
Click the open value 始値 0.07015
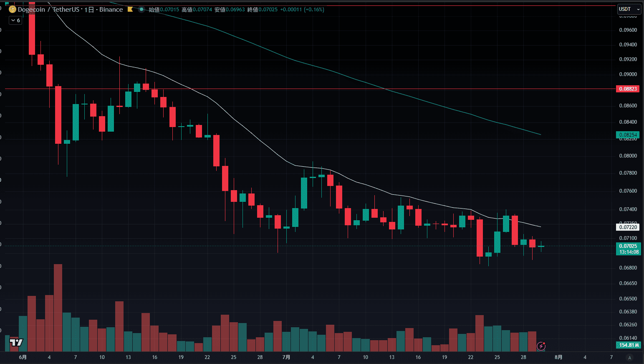click(x=164, y=9)
